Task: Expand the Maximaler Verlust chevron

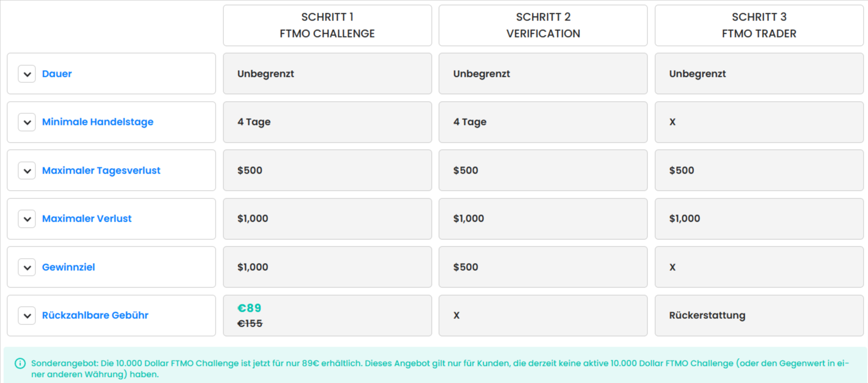Action: pyautogui.click(x=27, y=219)
